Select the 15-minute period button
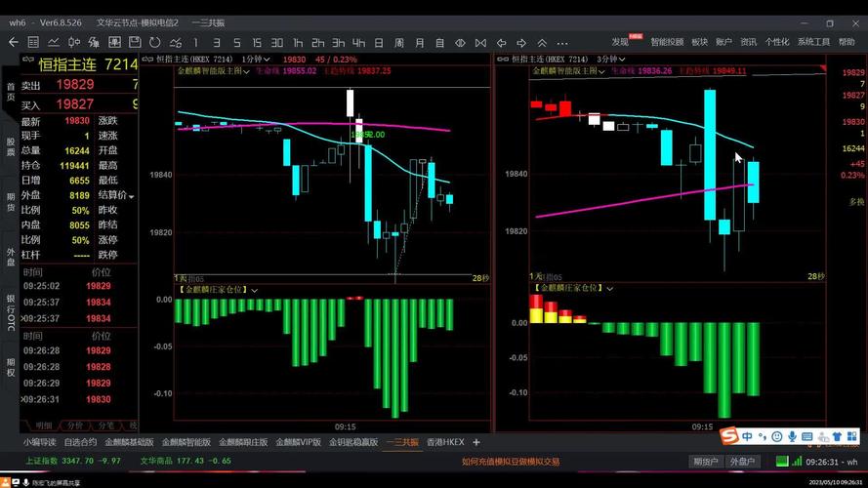This screenshot has height=488, width=868. (257, 42)
